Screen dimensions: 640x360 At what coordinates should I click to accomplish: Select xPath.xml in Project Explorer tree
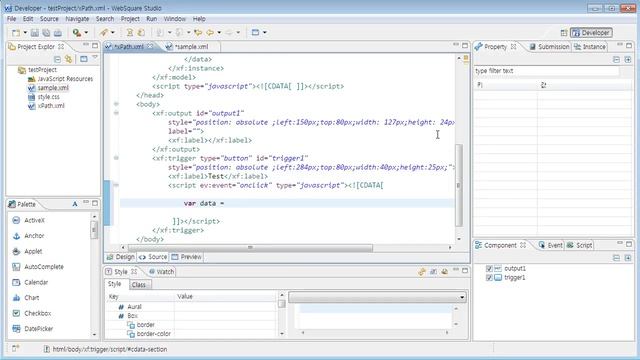[x=51, y=106]
